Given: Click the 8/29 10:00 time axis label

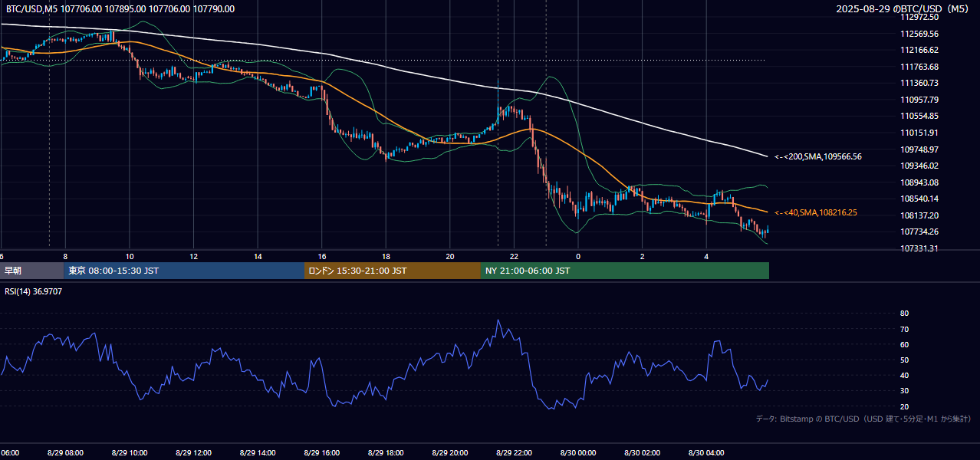Looking at the screenshot, I should (129, 453).
